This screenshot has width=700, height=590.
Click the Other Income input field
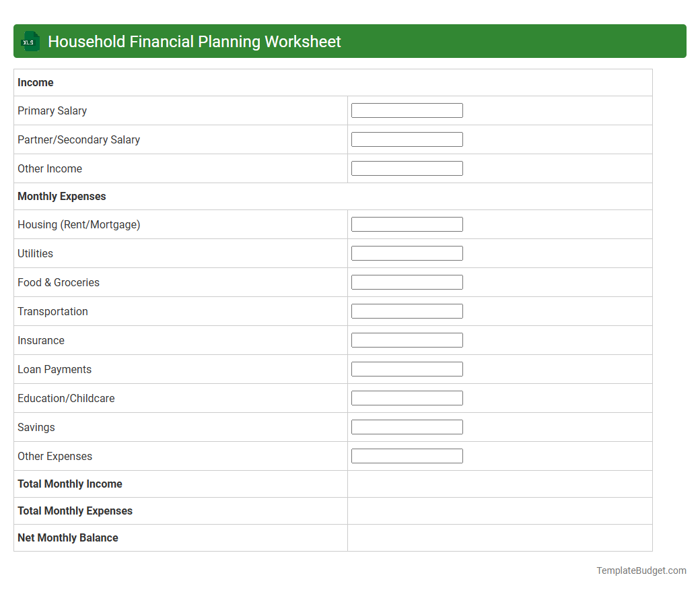(407, 168)
